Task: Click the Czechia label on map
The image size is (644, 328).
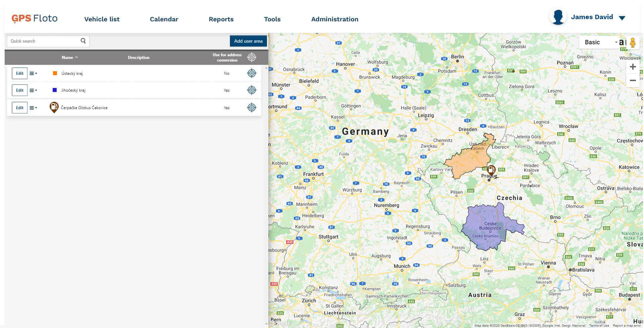Action: (x=509, y=198)
